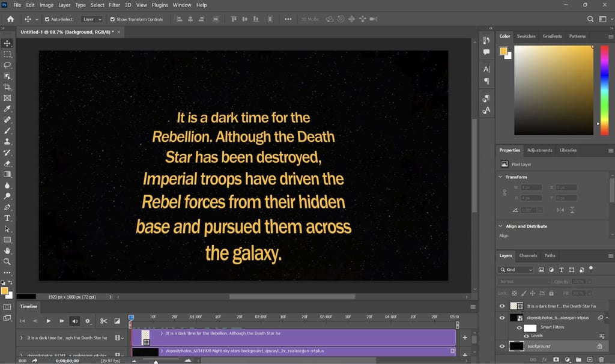
Task: Open the Layers panel menu
Action: [x=610, y=256]
